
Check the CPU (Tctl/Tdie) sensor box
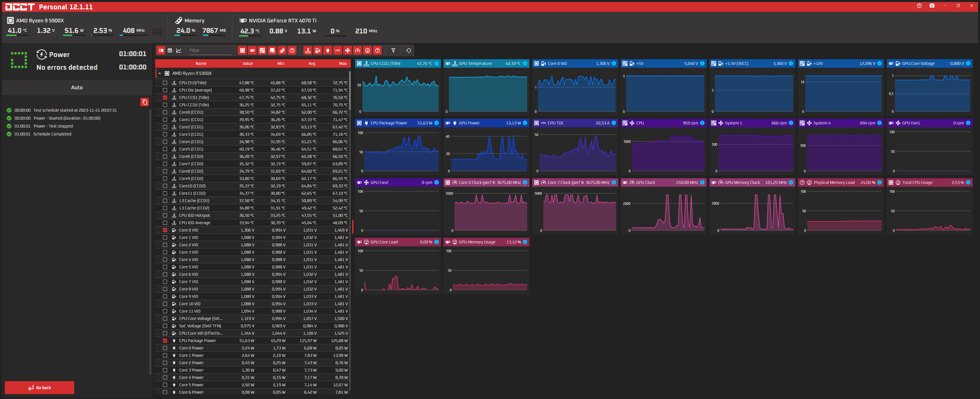[x=165, y=82]
